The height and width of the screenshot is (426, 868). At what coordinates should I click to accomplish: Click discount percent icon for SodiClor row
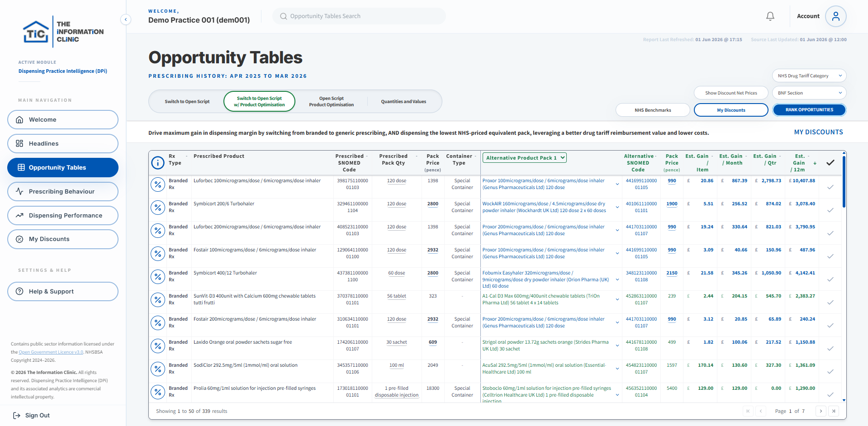[158, 369]
